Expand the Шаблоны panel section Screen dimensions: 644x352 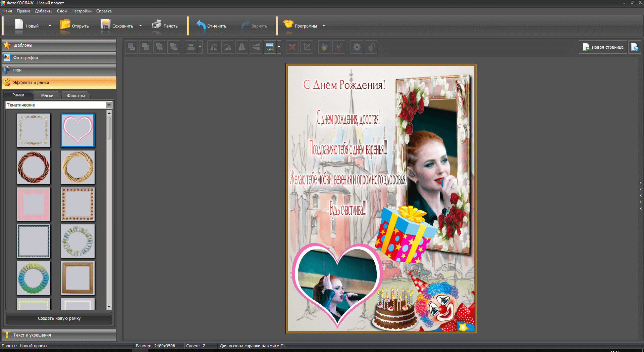[59, 45]
